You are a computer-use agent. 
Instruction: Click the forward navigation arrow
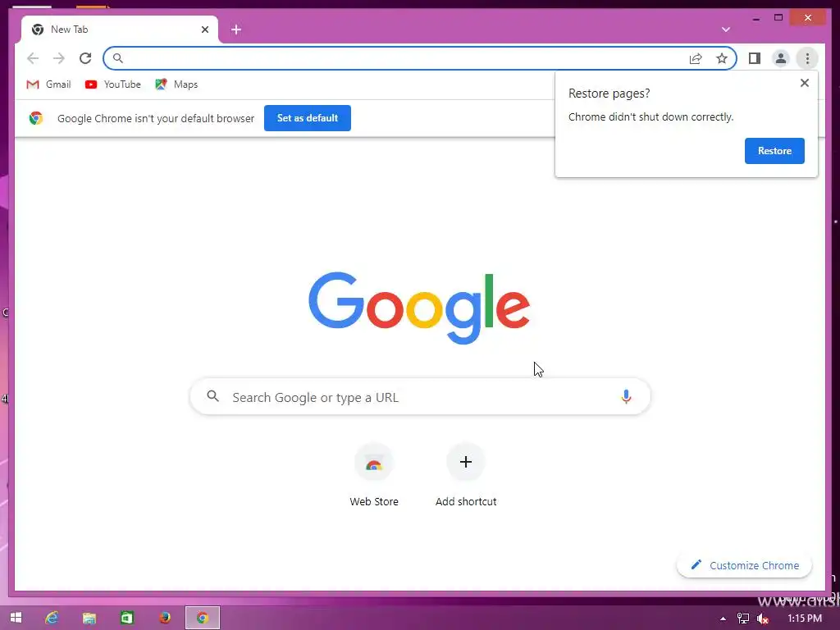point(59,58)
